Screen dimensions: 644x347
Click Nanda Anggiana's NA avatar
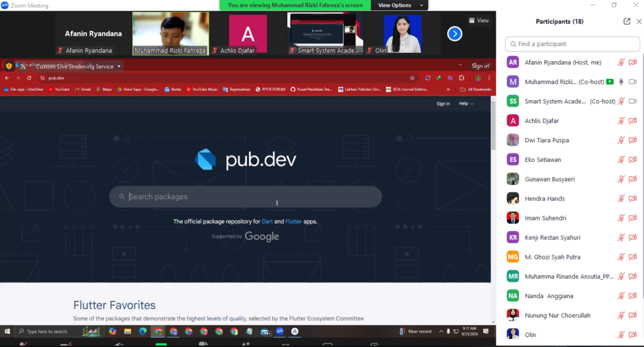click(513, 296)
